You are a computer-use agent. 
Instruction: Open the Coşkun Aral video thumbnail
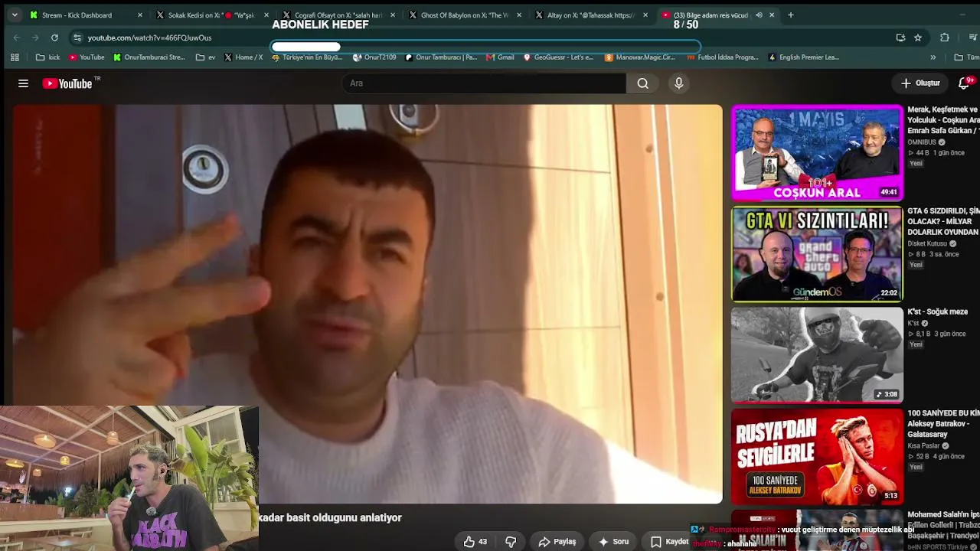point(817,152)
